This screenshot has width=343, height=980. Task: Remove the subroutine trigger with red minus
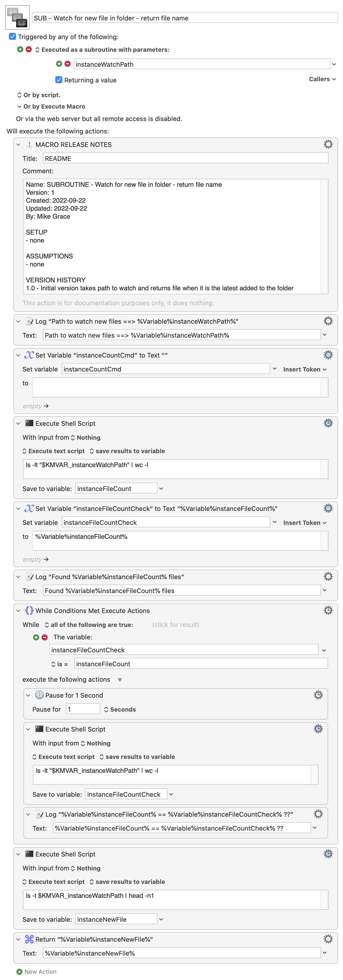29,50
